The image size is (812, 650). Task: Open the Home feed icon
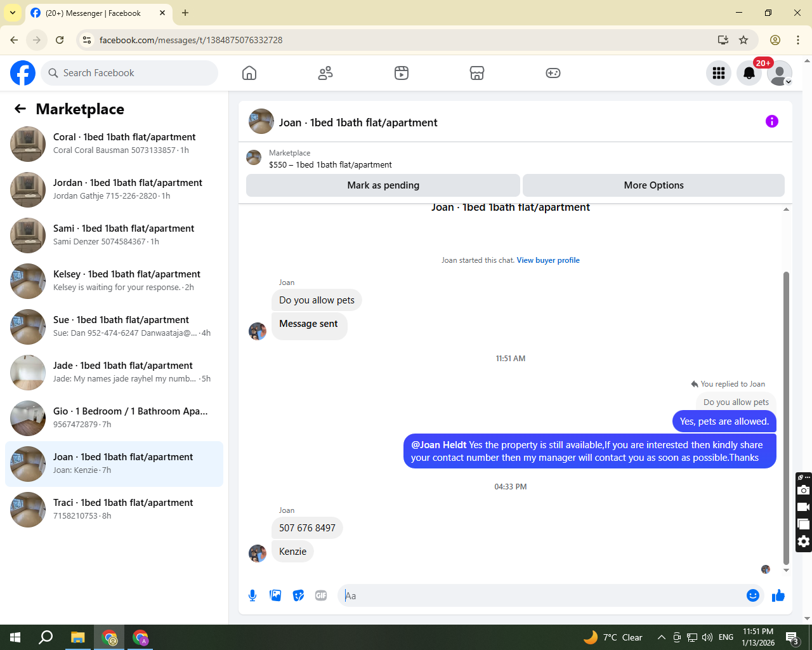(x=249, y=73)
